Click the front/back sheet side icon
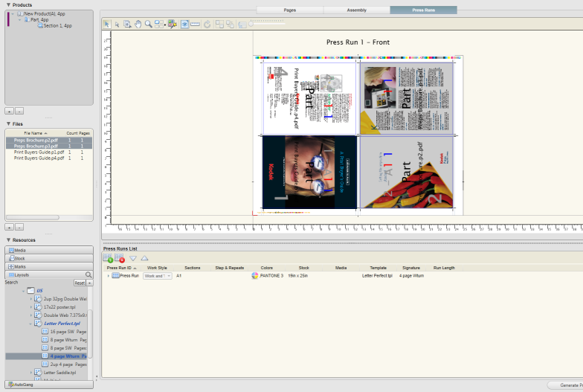The height and width of the screenshot is (392, 583). (x=220, y=24)
